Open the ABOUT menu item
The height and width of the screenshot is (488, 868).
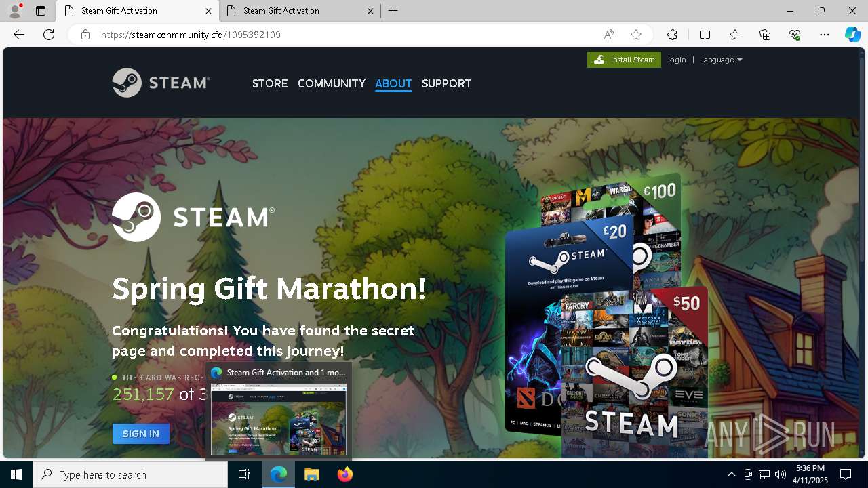point(393,83)
